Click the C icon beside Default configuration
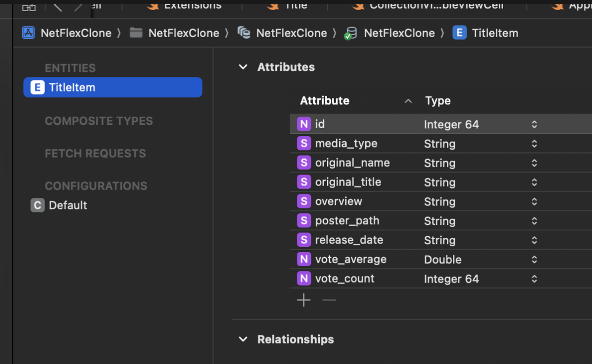592x364 pixels. (x=38, y=205)
